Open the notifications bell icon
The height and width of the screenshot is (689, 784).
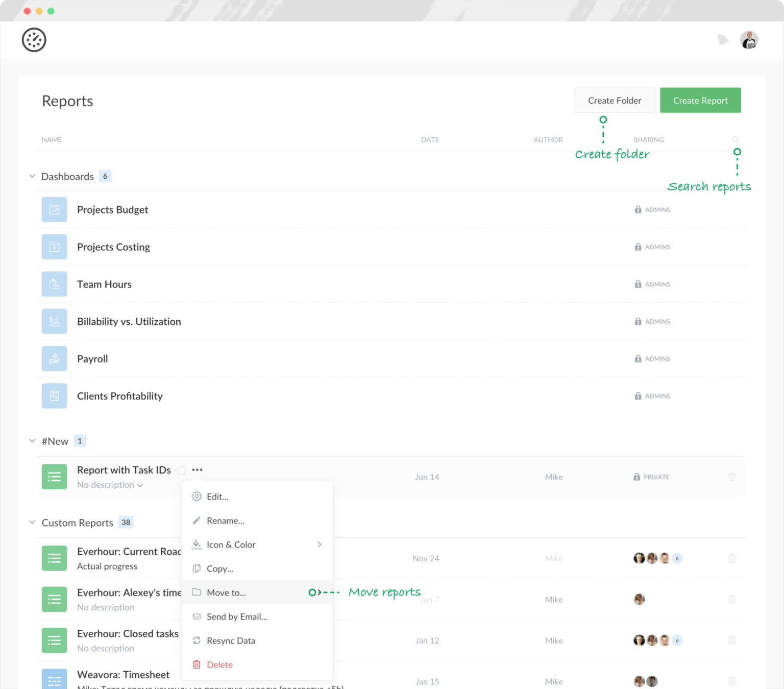723,39
